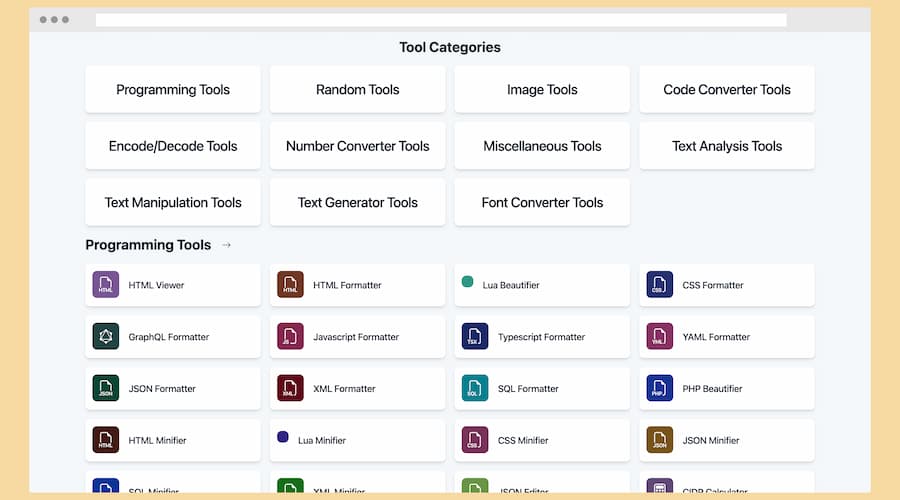Select the CSS Formatter label
Screen dimensions: 900x500
pos(713,285)
